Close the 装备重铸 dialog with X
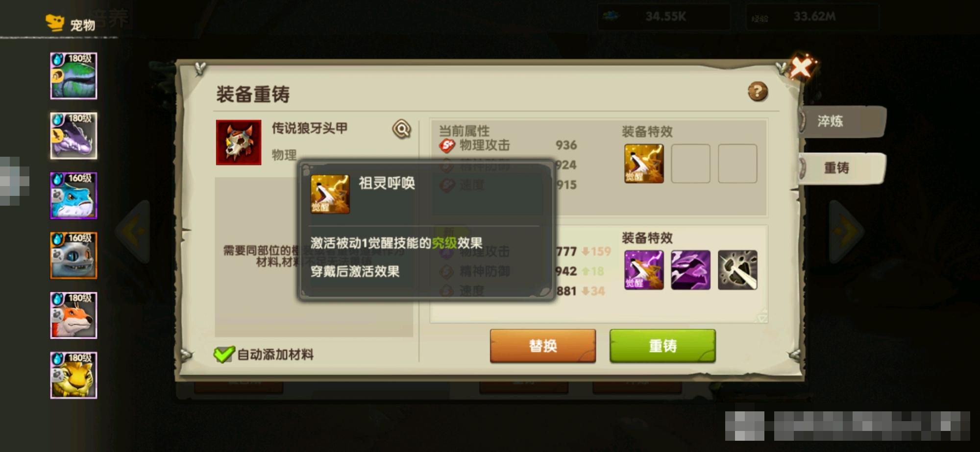This screenshot has width=980, height=452. tap(802, 67)
